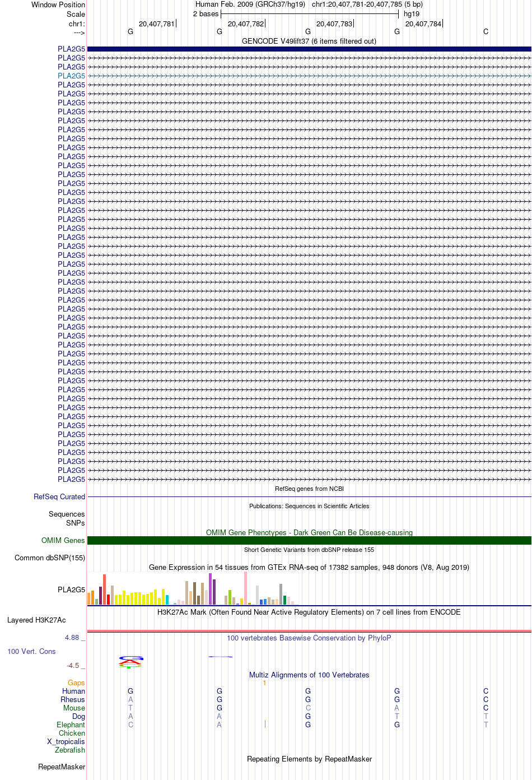The width and height of the screenshot is (532, 780).
Task: Click the Chicken species label
Action: click(x=72, y=733)
